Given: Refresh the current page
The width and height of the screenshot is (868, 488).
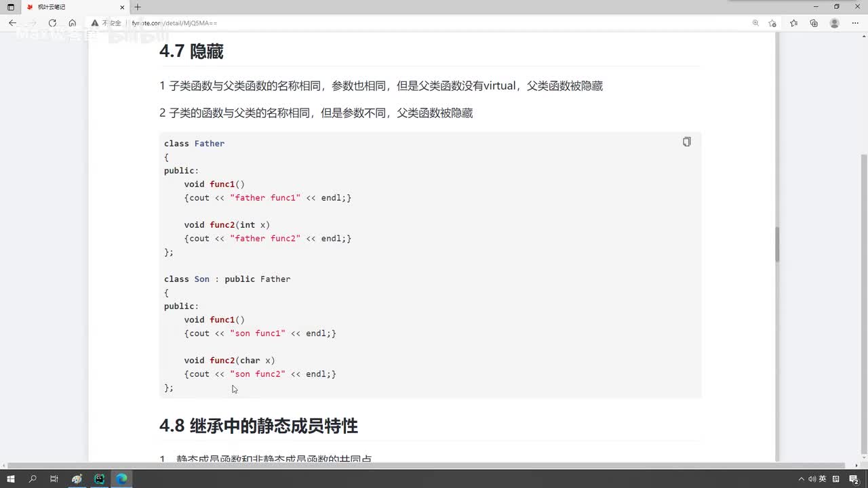Looking at the screenshot, I should (x=52, y=23).
